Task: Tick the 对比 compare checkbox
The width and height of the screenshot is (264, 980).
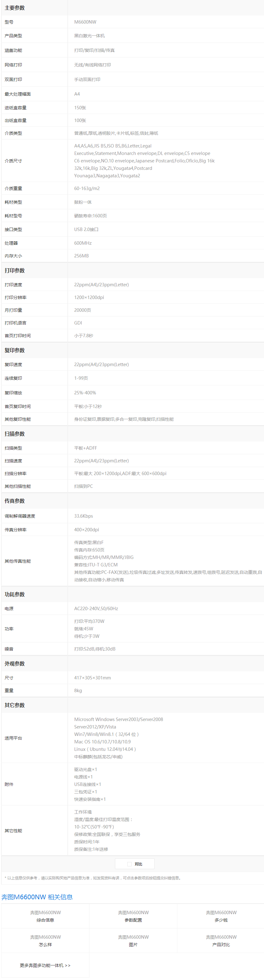Action: click(x=129, y=864)
